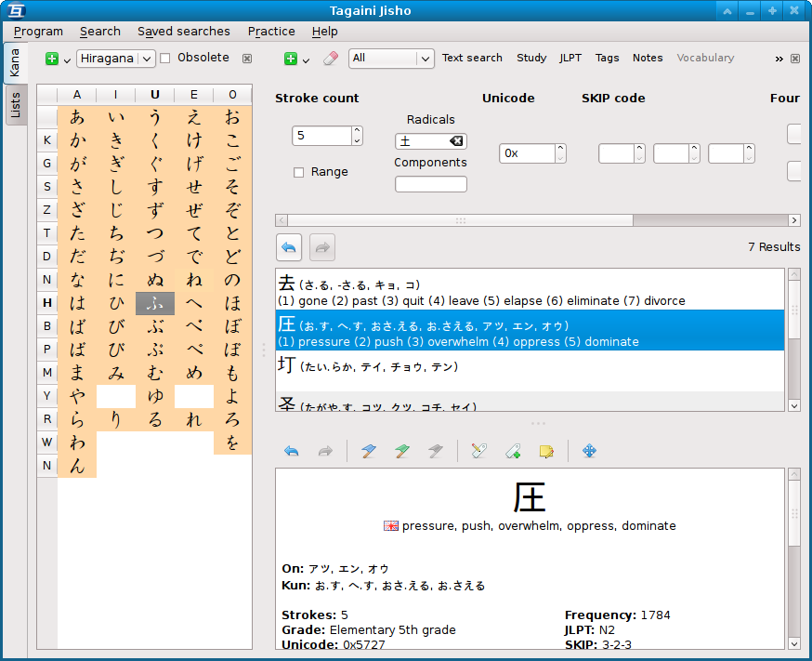The width and height of the screenshot is (812, 661).
Task: Close the kana filter bar with X icon next to Obsolete
Action: pyautogui.click(x=247, y=59)
